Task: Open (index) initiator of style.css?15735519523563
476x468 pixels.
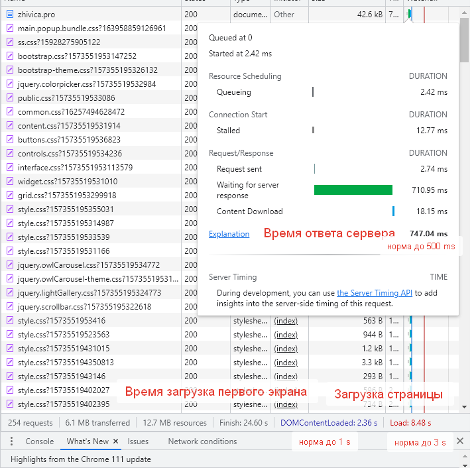Action: (x=286, y=335)
